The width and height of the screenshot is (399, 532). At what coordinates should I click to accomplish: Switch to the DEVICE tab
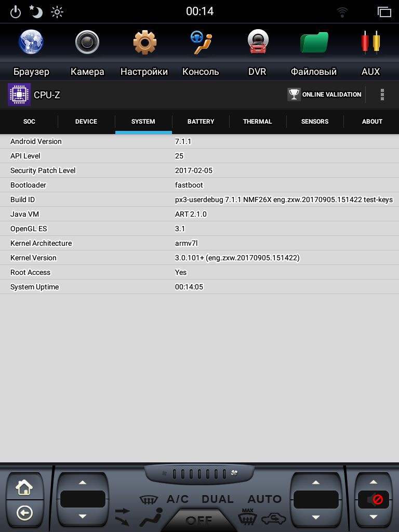[86, 122]
